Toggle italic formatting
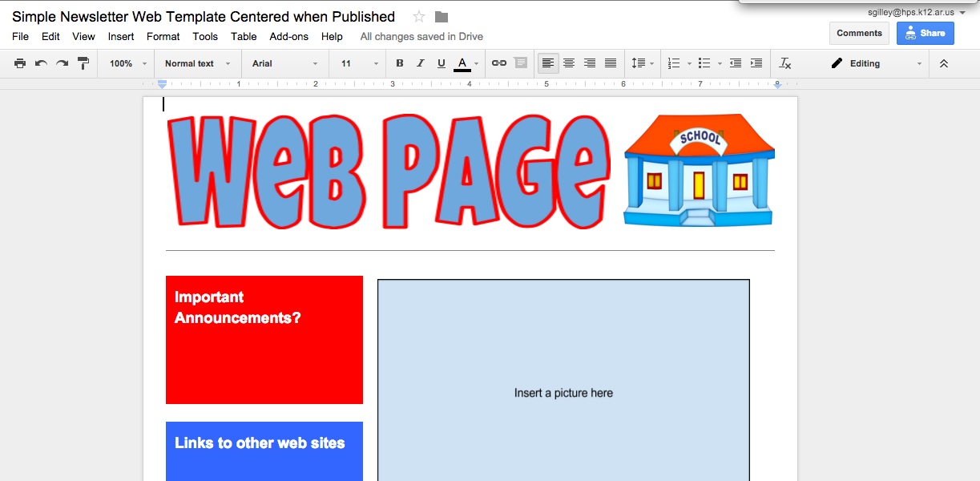The width and height of the screenshot is (980, 481). [421, 63]
